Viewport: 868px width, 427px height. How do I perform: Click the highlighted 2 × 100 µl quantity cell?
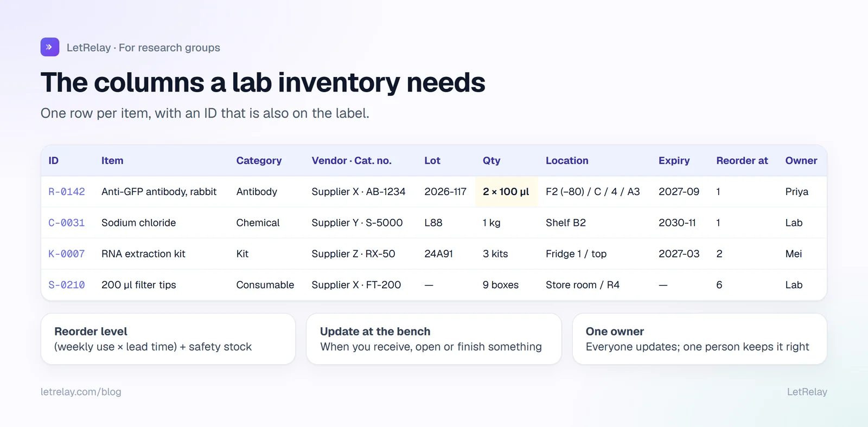506,192
